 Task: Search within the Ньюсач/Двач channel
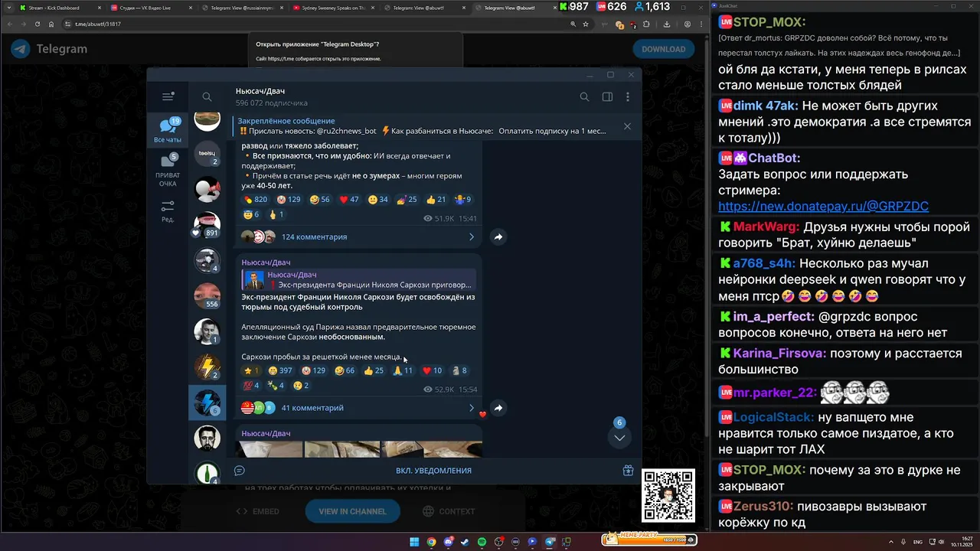[x=584, y=96]
